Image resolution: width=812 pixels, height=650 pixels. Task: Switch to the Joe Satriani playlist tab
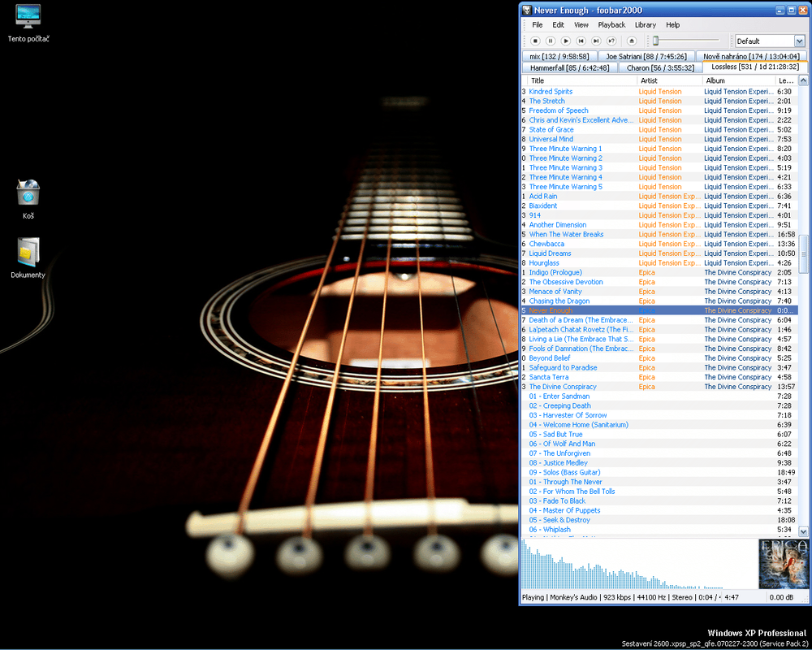pyautogui.click(x=646, y=57)
